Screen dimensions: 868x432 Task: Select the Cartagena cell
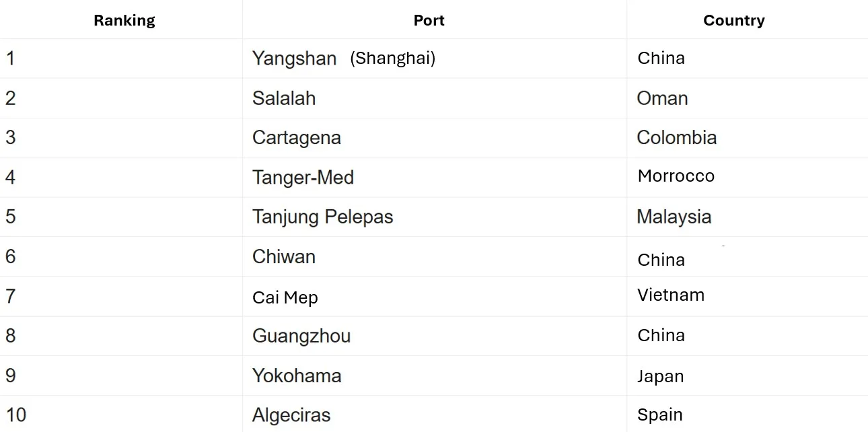[297, 138]
